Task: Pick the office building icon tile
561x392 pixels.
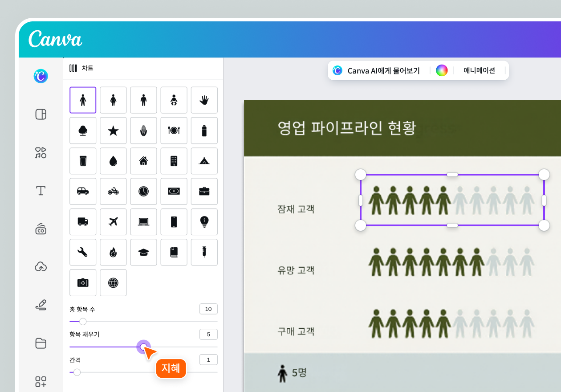Action: coord(174,161)
